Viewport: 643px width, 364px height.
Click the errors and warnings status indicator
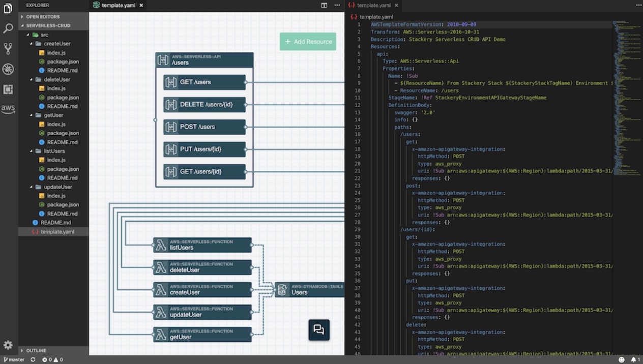53,359
